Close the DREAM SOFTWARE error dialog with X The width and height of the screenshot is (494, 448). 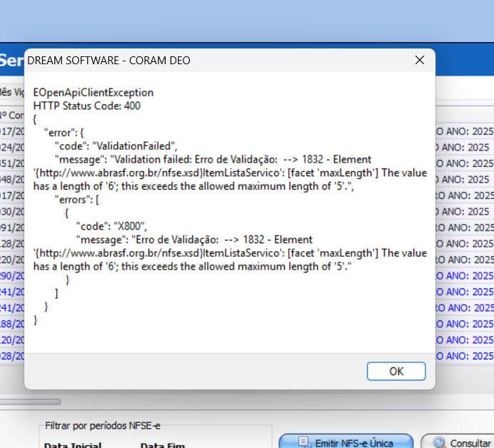(x=420, y=61)
